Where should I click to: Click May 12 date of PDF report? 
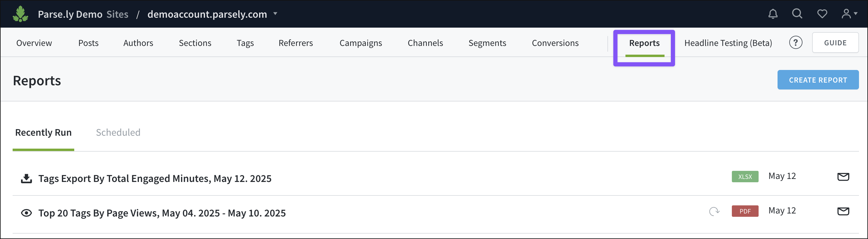click(x=782, y=211)
